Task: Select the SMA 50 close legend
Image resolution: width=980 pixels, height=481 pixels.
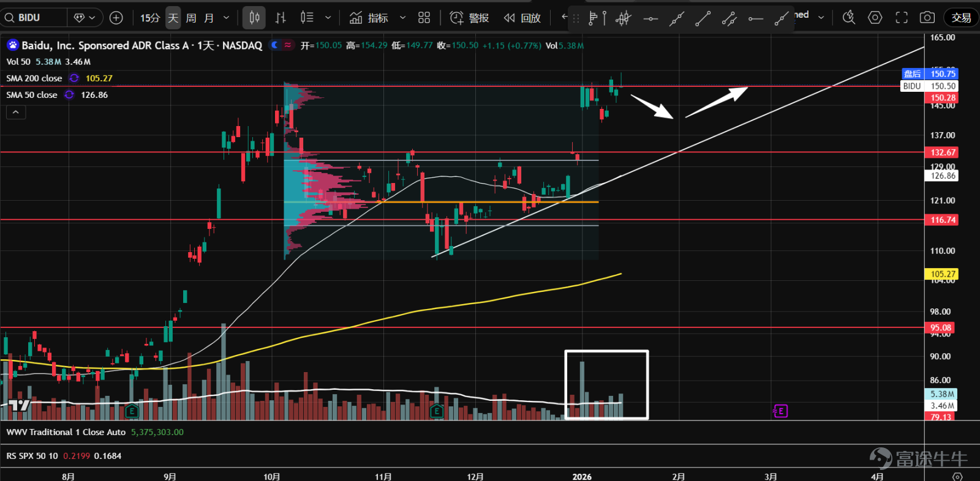Action: click(x=32, y=95)
